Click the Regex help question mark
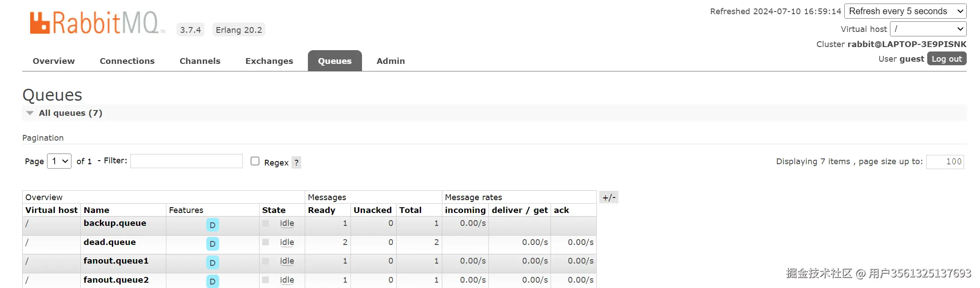 click(x=296, y=162)
